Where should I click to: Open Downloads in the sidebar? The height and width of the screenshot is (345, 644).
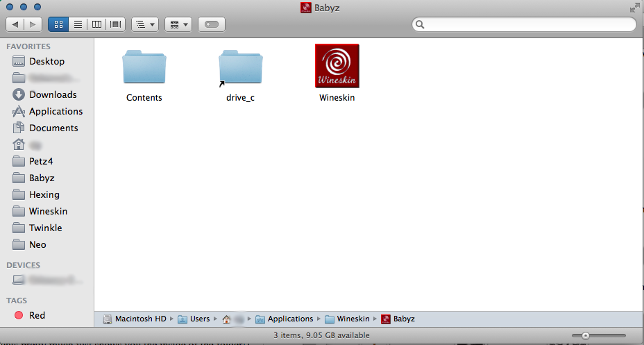[52, 94]
